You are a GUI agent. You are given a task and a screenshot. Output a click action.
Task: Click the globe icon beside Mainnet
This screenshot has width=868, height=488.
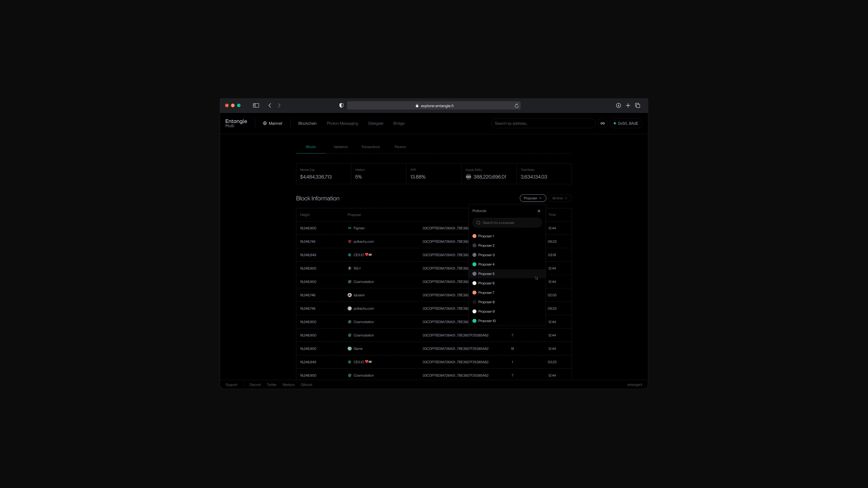pyautogui.click(x=265, y=123)
